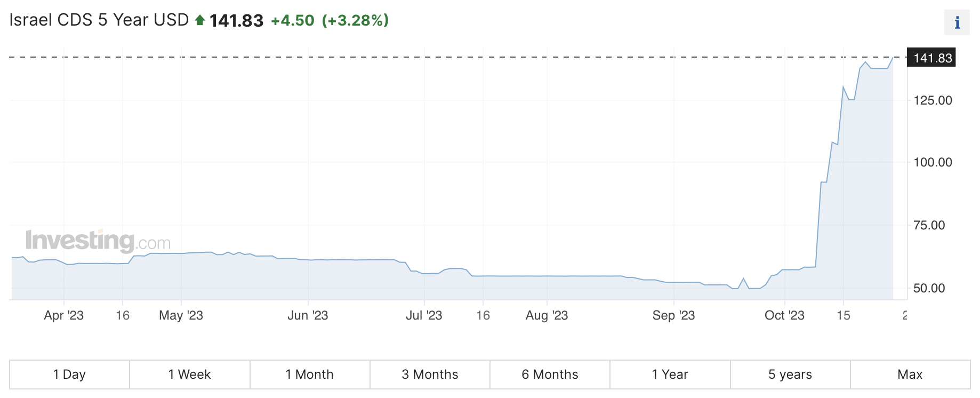
Task: Switch to the 1 Week range
Action: (189, 375)
